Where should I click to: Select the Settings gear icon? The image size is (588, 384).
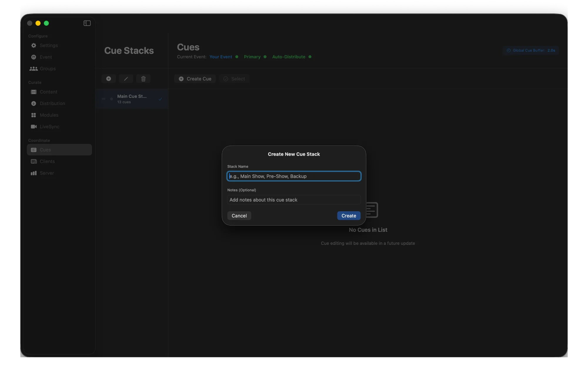click(x=34, y=45)
